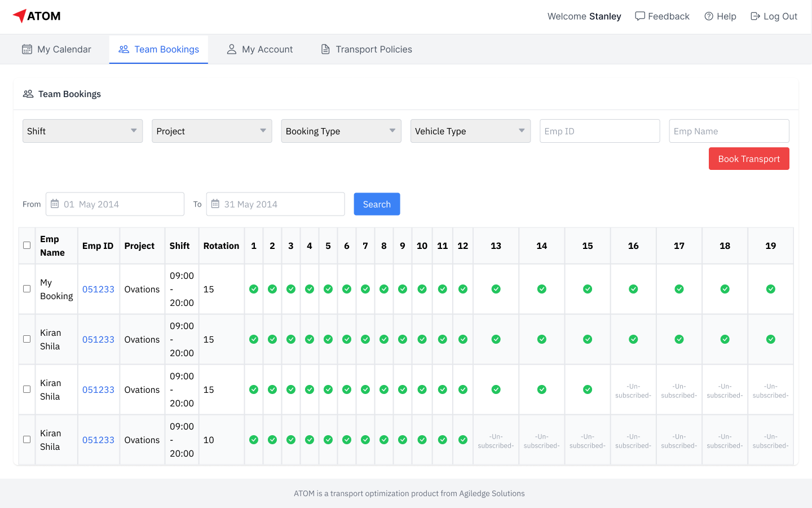Click the day 19 column header
812x508 pixels.
tap(771, 246)
